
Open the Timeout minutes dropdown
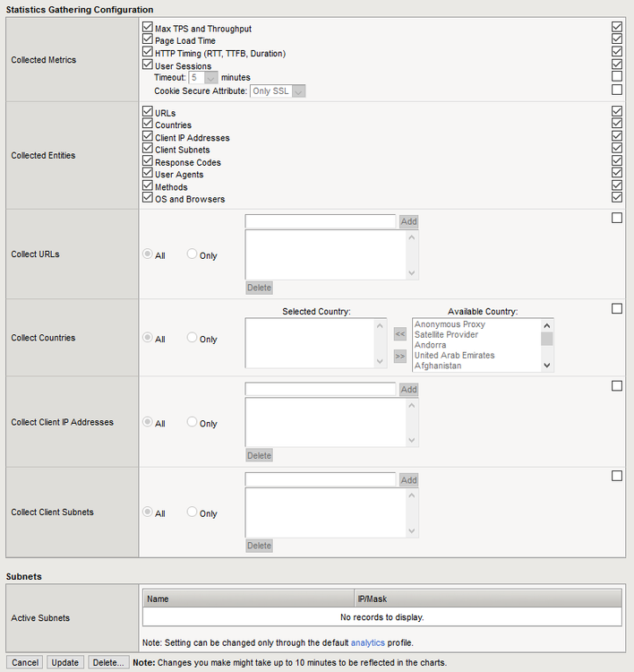pos(210,78)
